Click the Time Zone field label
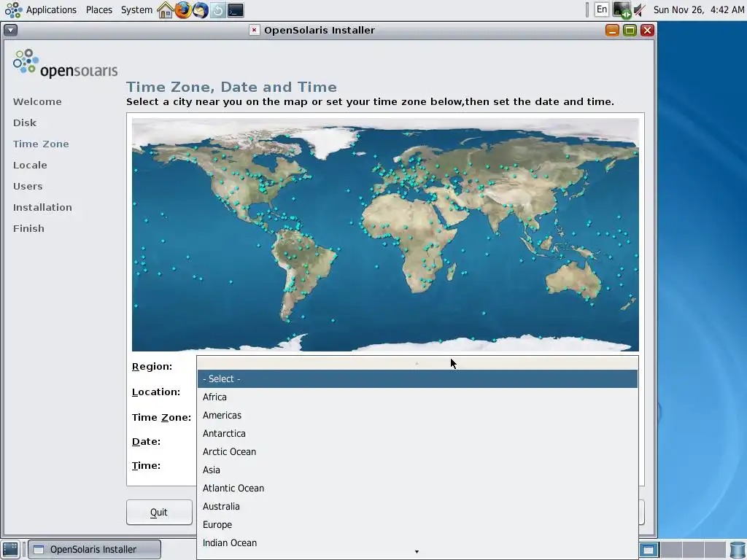This screenshot has width=747, height=560. pyautogui.click(x=161, y=417)
